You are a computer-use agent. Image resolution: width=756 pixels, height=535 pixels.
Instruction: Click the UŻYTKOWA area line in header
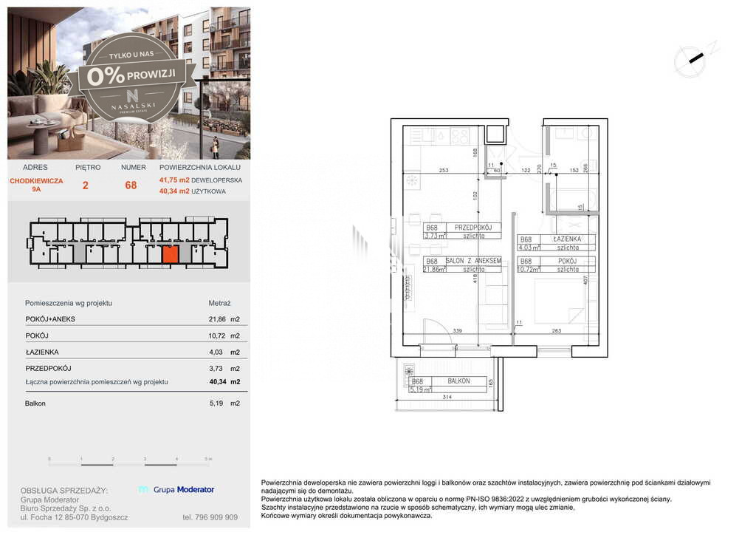pyautogui.click(x=193, y=191)
